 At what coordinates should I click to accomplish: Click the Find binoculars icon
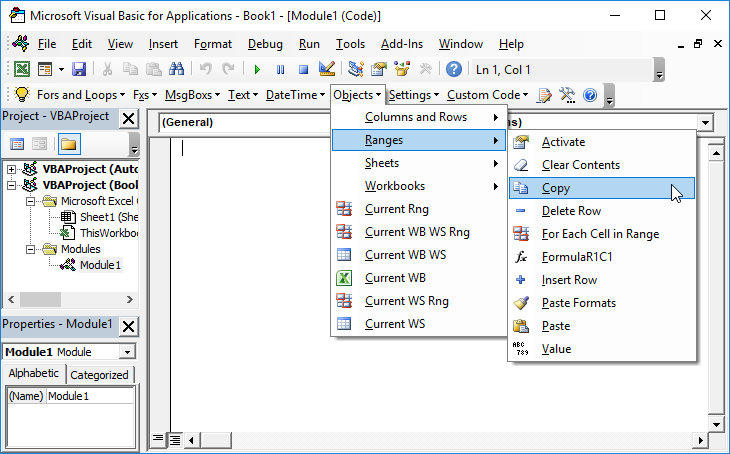click(177, 69)
